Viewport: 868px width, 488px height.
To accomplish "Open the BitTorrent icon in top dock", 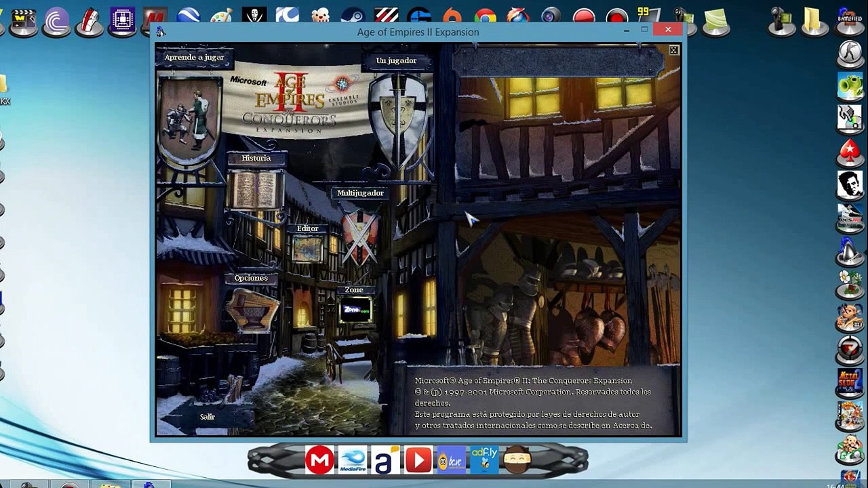I will (x=56, y=20).
